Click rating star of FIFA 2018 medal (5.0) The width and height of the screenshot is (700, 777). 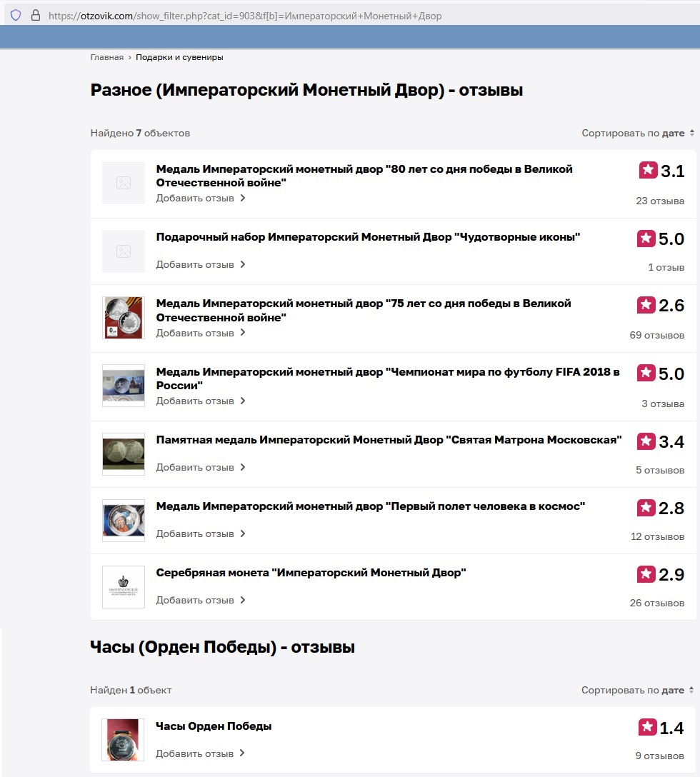tap(646, 373)
